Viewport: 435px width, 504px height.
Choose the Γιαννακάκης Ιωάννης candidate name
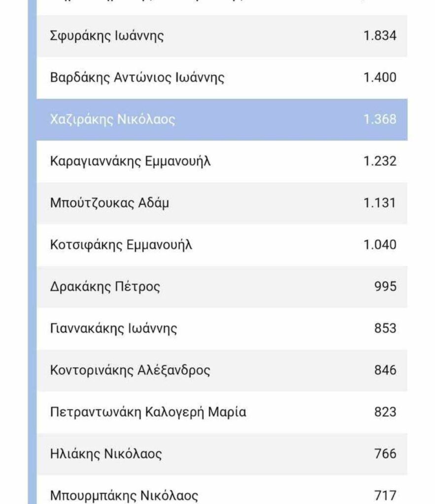coord(113,328)
